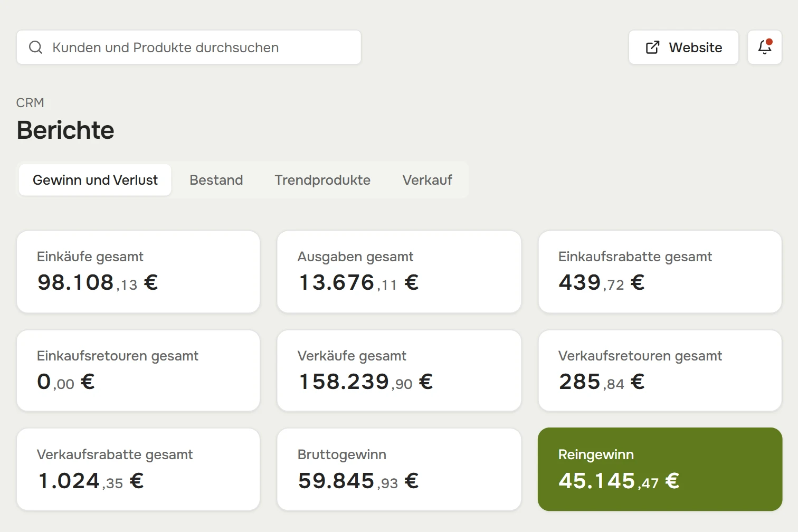
Task: Open the Verkaufsretouren gesamt card
Action: tap(660, 370)
